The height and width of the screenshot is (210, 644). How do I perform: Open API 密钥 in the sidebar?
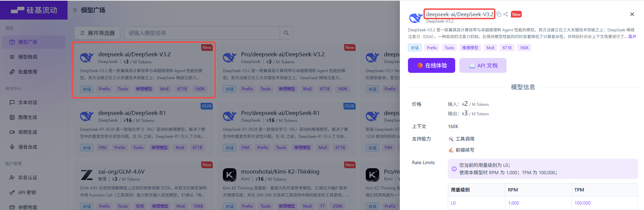pos(33,192)
